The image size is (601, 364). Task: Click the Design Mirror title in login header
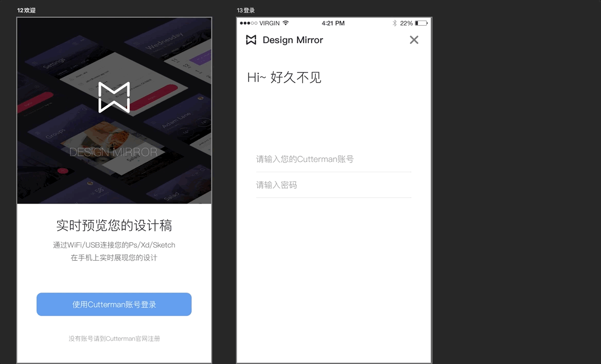(x=293, y=40)
